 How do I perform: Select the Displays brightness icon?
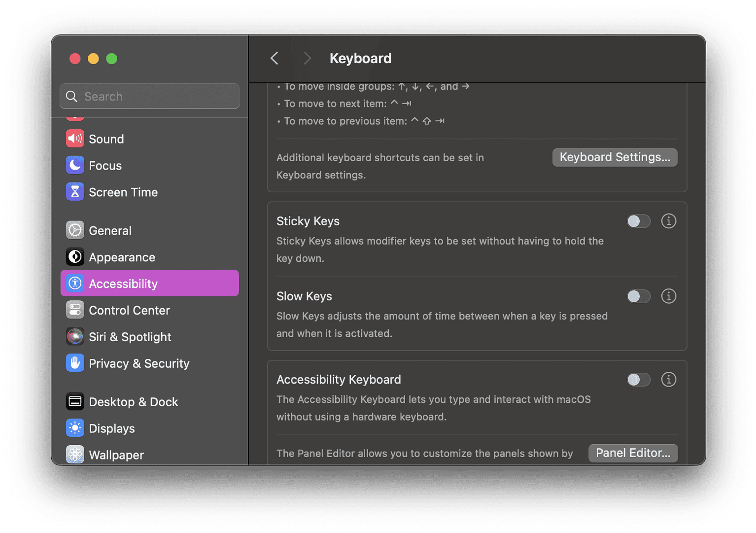(x=75, y=428)
